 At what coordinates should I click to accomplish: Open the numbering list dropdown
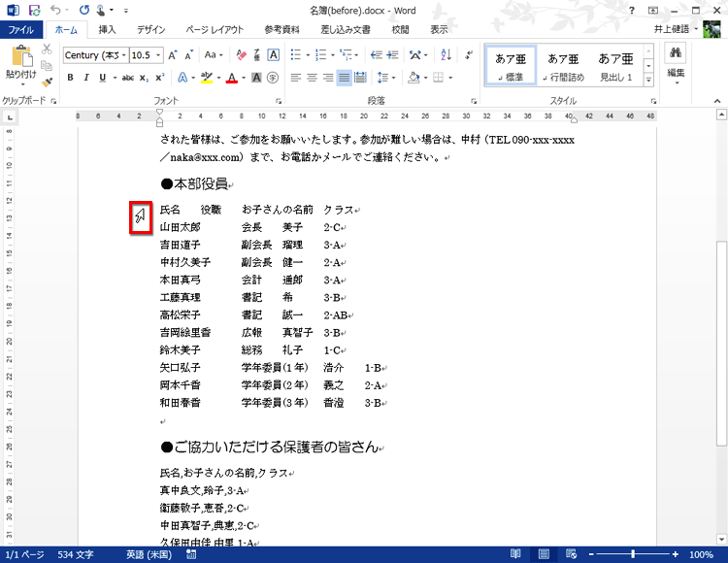coord(333,55)
